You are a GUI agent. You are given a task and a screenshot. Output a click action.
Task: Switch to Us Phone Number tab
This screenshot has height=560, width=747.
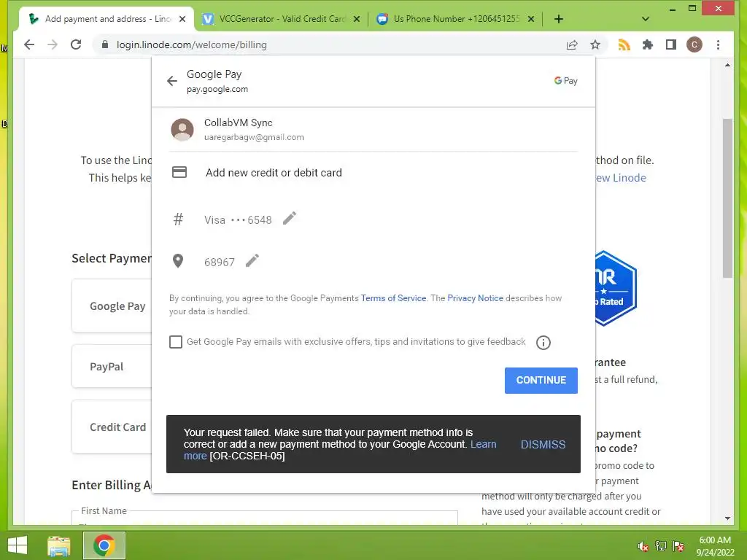pyautogui.click(x=456, y=19)
